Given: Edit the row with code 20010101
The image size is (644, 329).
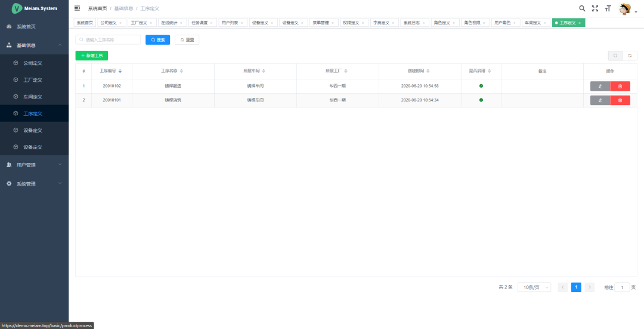Looking at the screenshot, I should coord(600,100).
